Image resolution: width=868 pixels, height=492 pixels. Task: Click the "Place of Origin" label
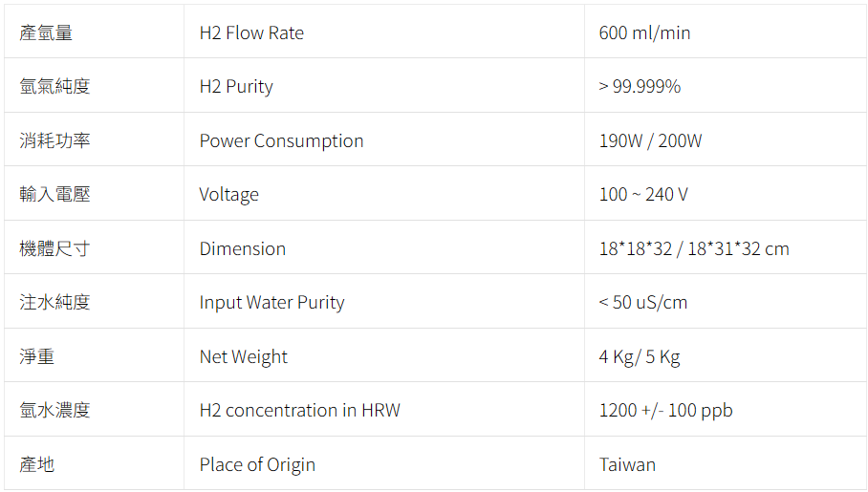[257, 464]
